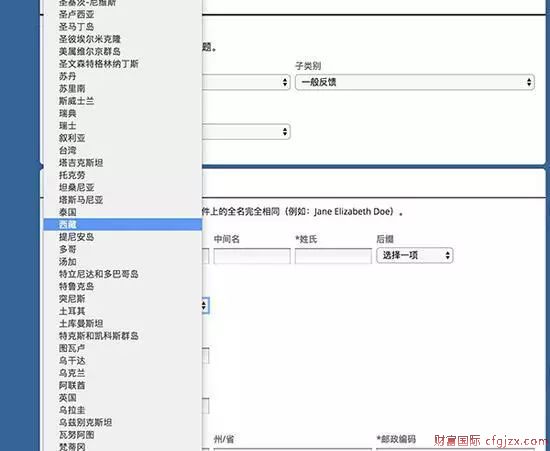Open the partially hidden dropdown below category
The width and height of the screenshot is (550, 451).
(x=246, y=132)
